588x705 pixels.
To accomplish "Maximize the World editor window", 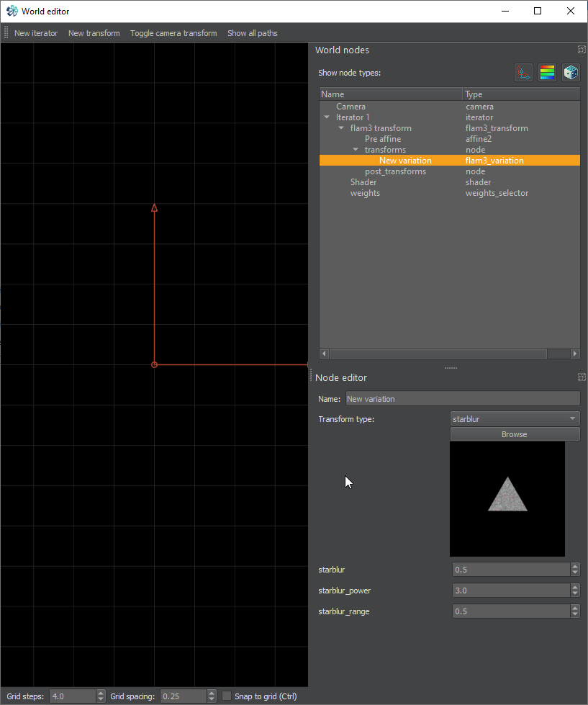I will click(x=537, y=12).
